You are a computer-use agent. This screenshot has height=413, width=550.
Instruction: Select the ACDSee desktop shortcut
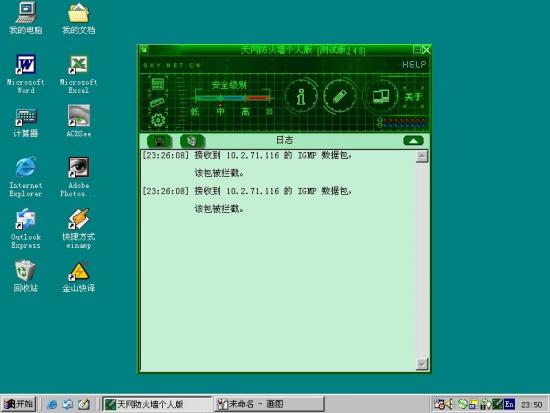(79, 121)
